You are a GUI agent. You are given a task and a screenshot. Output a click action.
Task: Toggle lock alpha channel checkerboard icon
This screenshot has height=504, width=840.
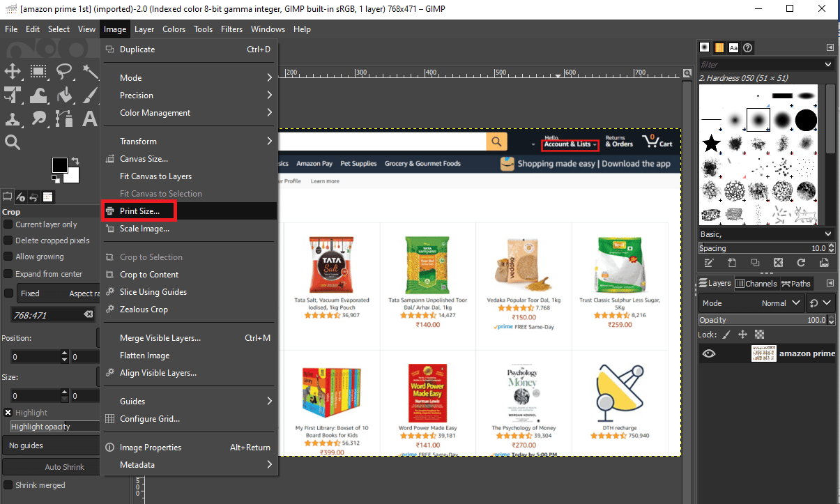(759, 335)
